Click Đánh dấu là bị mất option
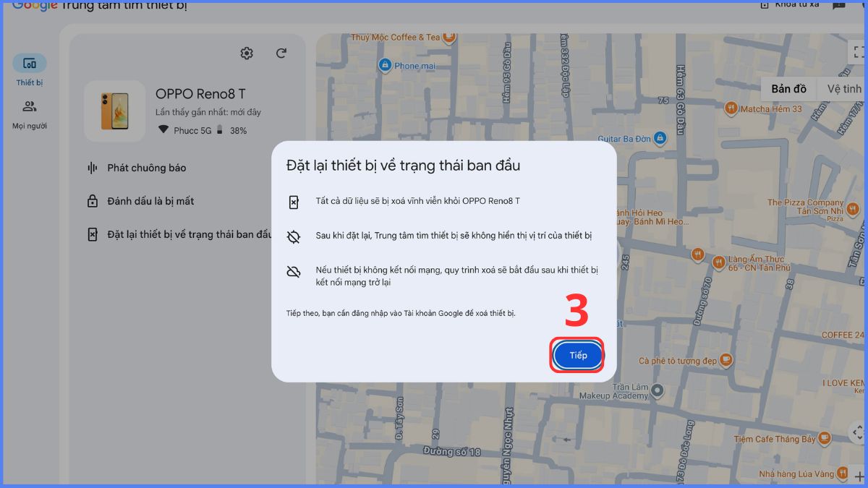Screen dimensions: 868x488 tap(150, 201)
